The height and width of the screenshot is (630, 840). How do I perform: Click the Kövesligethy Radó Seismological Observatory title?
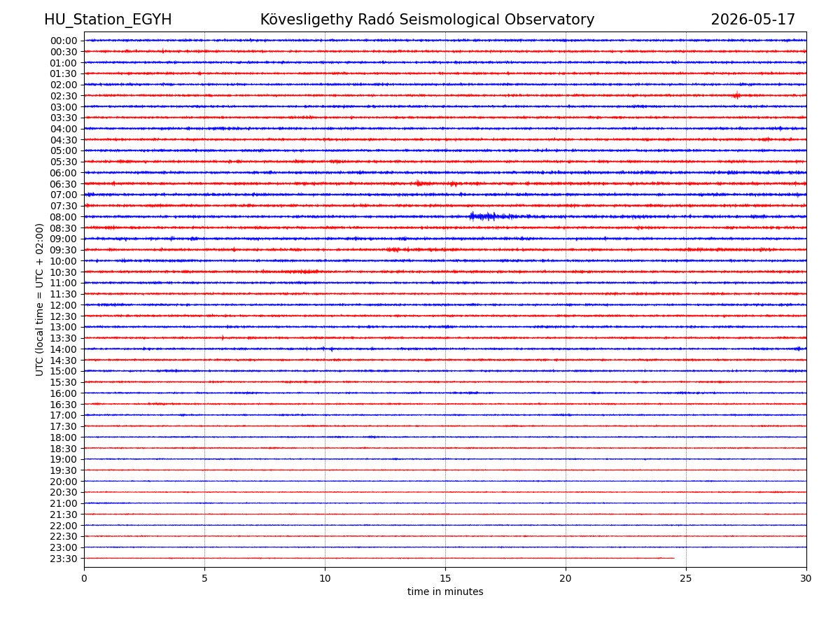[x=427, y=20]
